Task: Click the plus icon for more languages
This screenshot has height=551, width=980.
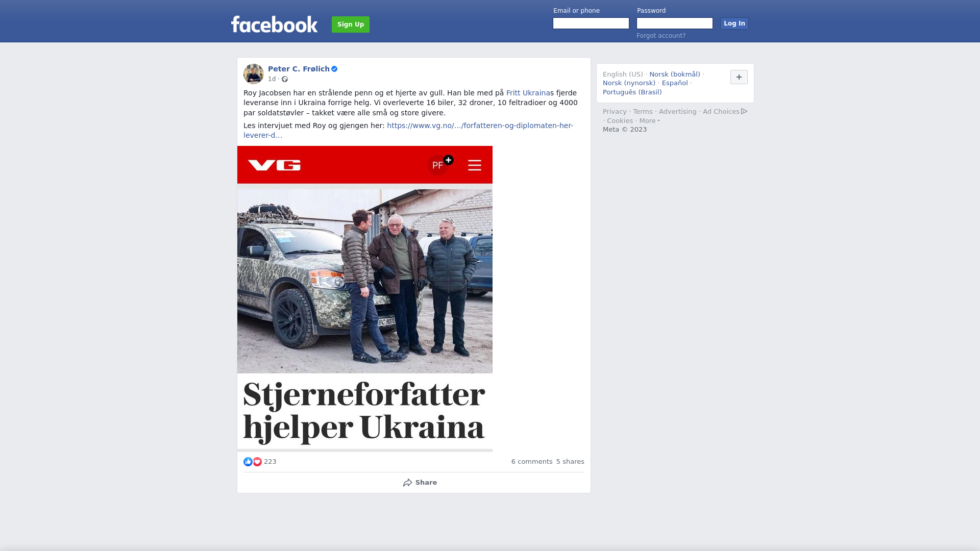Action: coord(739,77)
